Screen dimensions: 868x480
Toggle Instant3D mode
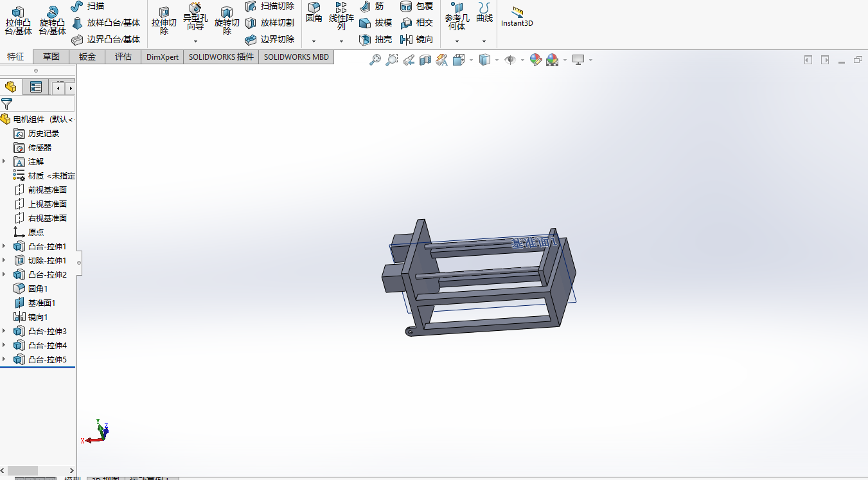517,17
